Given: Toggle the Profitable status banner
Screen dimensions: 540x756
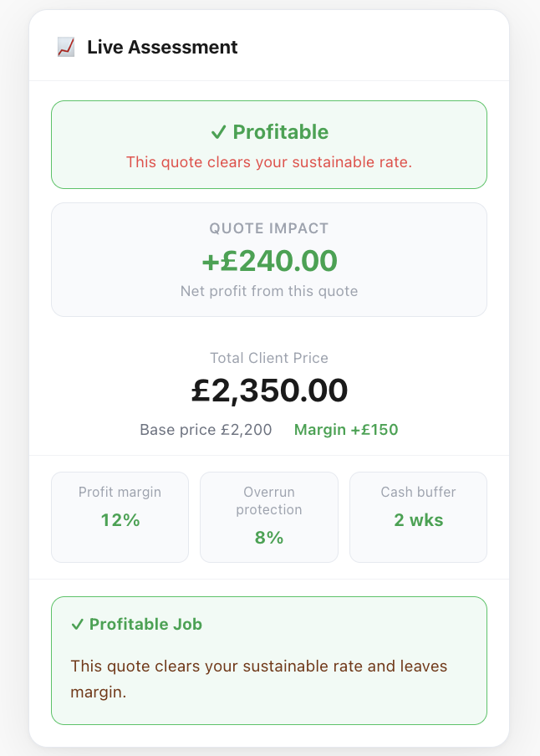Looking at the screenshot, I should 268,144.
